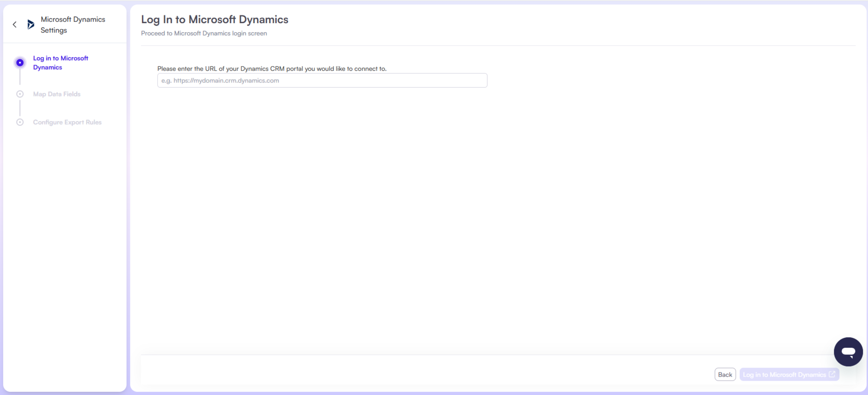
Task: Go to the Configure Export Rules step
Action: tap(67, 122)
